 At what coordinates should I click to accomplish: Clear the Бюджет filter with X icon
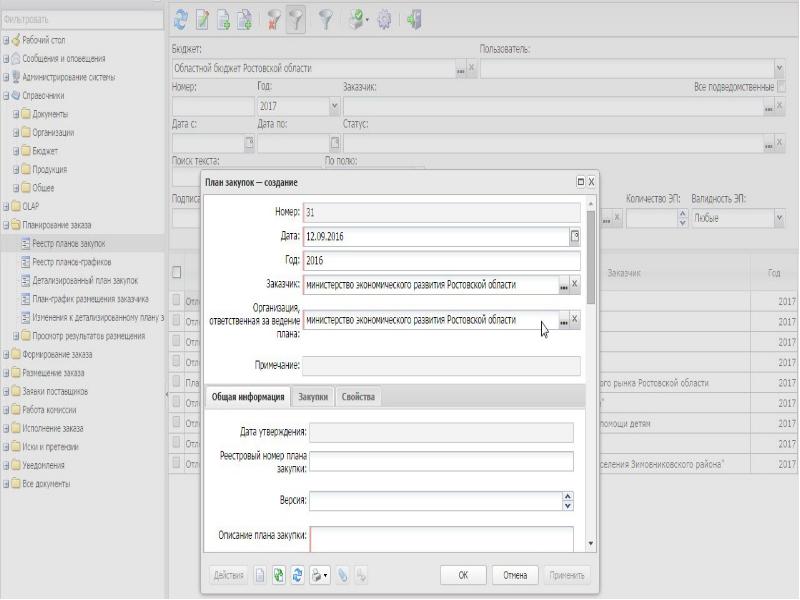(471, 68)
